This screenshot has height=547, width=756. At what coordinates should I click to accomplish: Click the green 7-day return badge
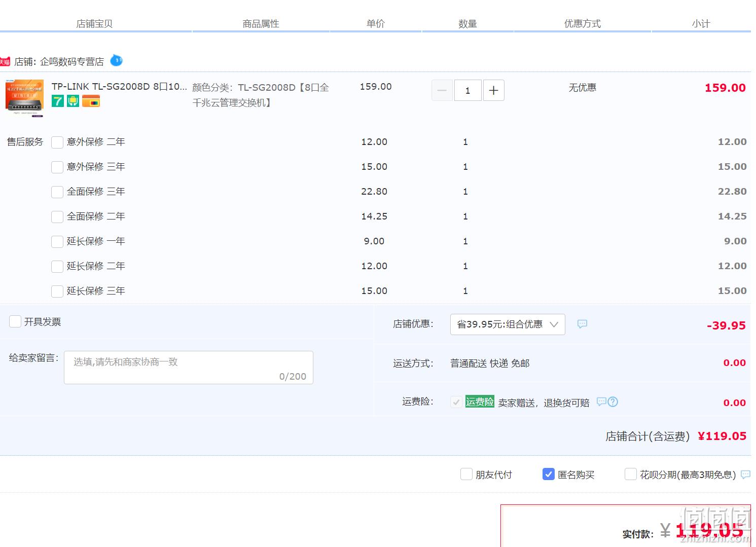pyautogui.click(x=58, y=101)
